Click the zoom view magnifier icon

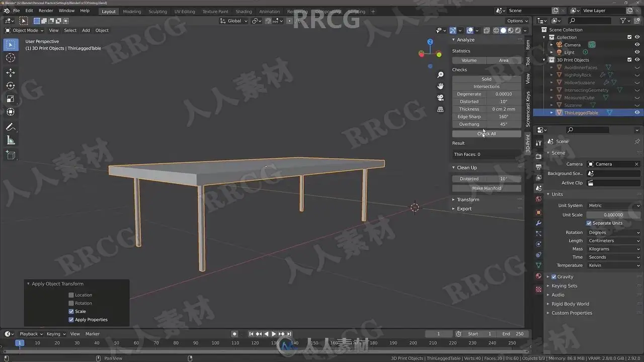point(441,75)
